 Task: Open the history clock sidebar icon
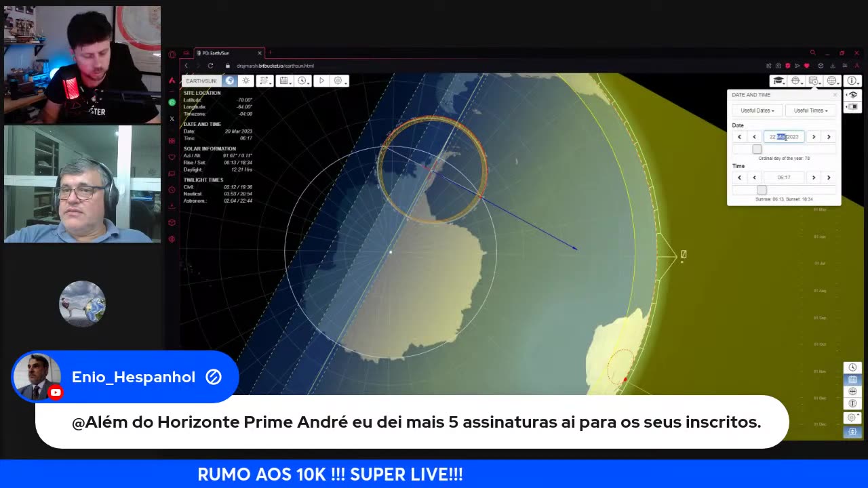point(172,190)
